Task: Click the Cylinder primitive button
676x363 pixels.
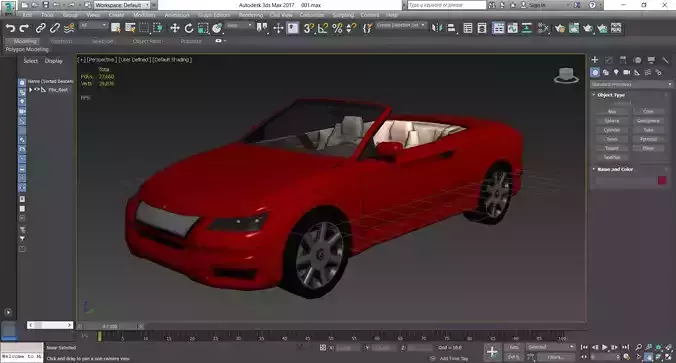Action: coord(612,130)
